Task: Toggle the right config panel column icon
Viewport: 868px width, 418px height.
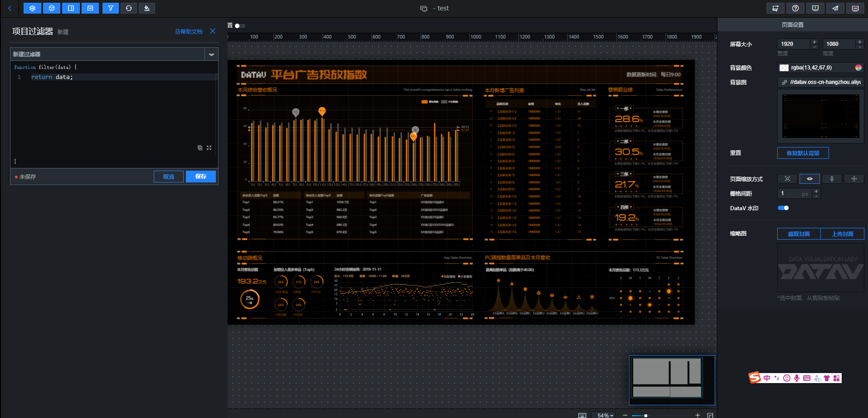Action: click(71, 8)
